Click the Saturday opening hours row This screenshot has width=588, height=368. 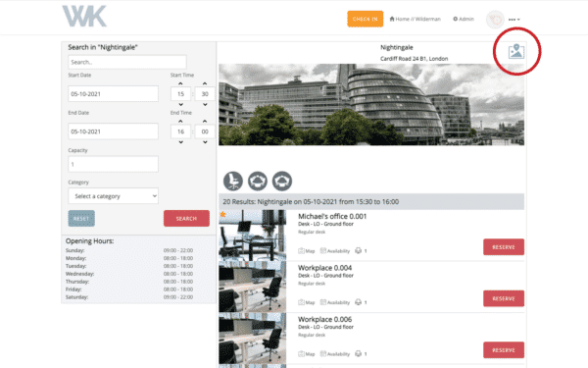pyautogui.click(x=129, y=297)
